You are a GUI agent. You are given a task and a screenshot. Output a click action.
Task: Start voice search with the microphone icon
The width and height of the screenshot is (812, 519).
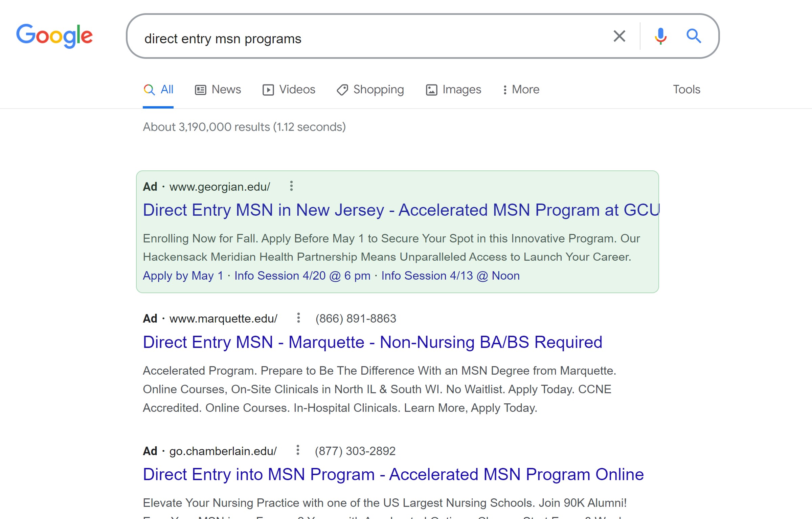[660, 36]
